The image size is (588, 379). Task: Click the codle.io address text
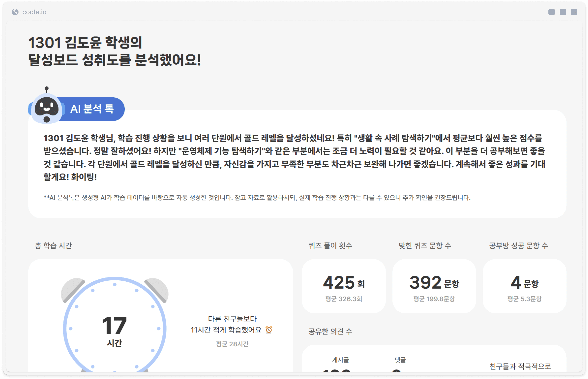(x=34, y=12)
